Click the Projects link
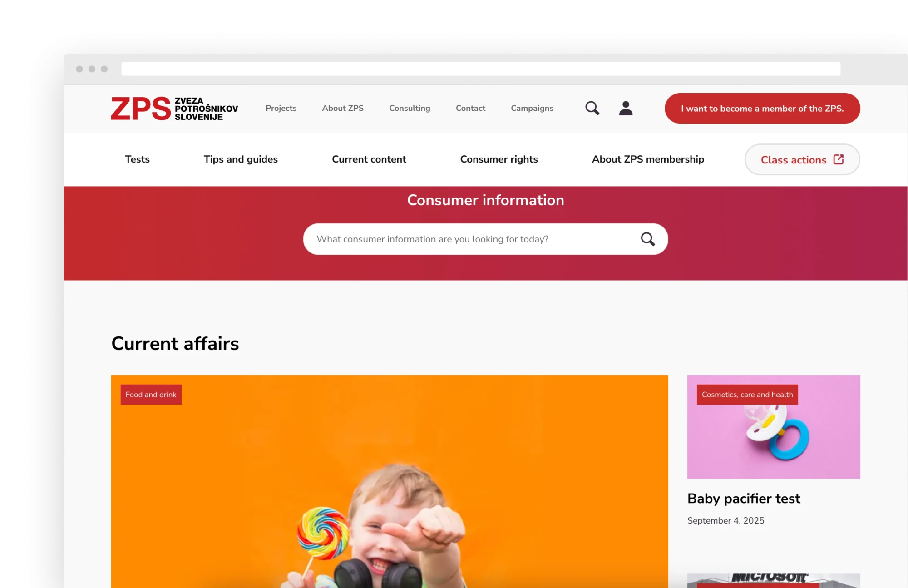This screenshot has width=908, height=588. (281, 108)
